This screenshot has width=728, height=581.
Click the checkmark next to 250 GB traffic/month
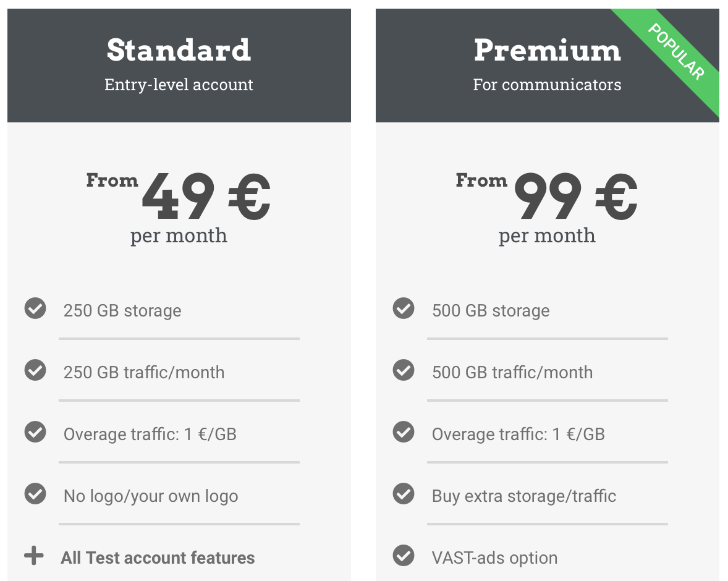click(x=35, y=371)
